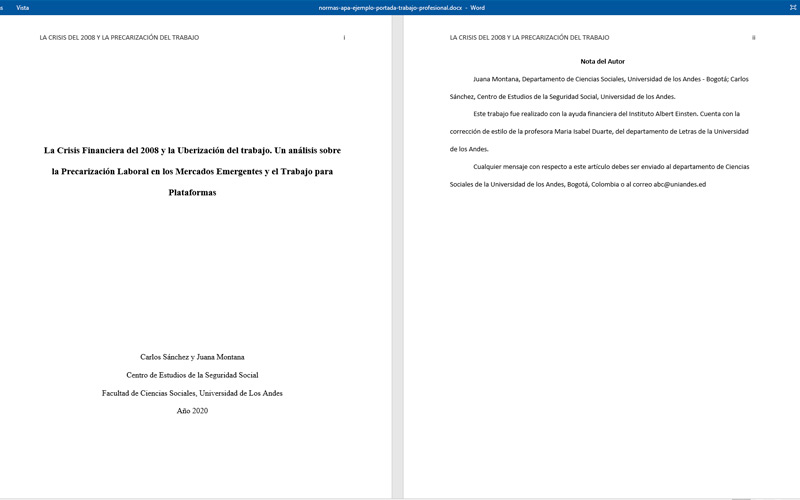Click the line 'corrección de estilo de la profesora'
800x500 pixels.
pos(599,132)
